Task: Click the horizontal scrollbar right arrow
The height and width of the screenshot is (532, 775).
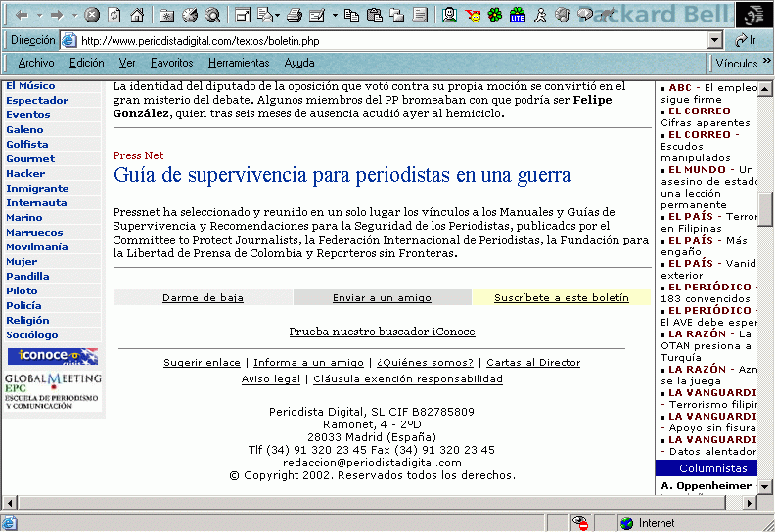Action: pyautogui.click(x=750, y=503)
